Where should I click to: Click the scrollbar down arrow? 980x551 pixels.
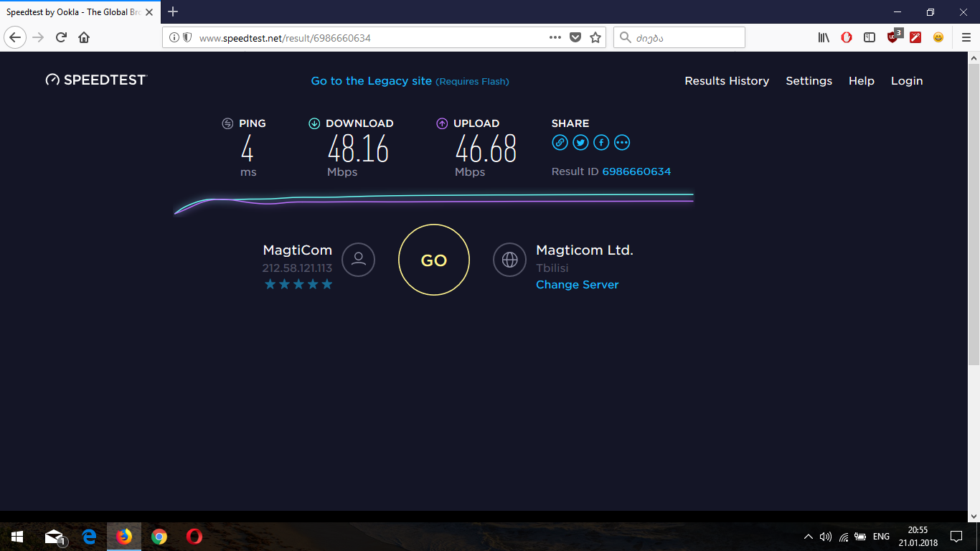click(974, 516)
